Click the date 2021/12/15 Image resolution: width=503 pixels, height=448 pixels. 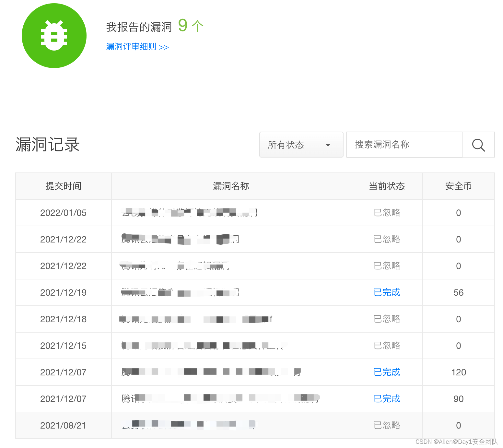[x=64, y=346]
